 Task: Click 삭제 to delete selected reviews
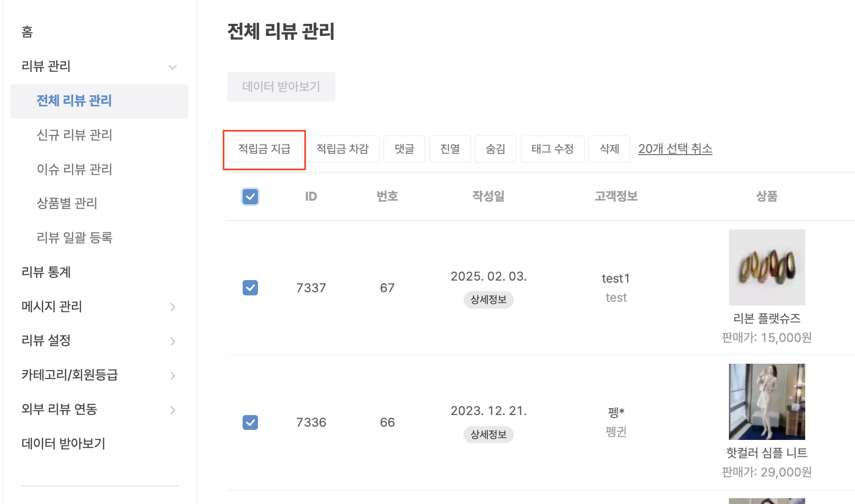(609, 149)
